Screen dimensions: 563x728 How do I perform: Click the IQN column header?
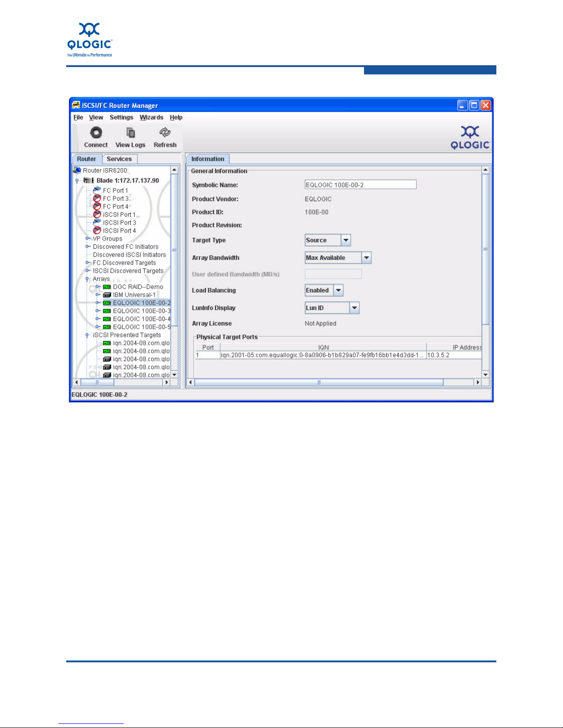[x=324, y=347]
